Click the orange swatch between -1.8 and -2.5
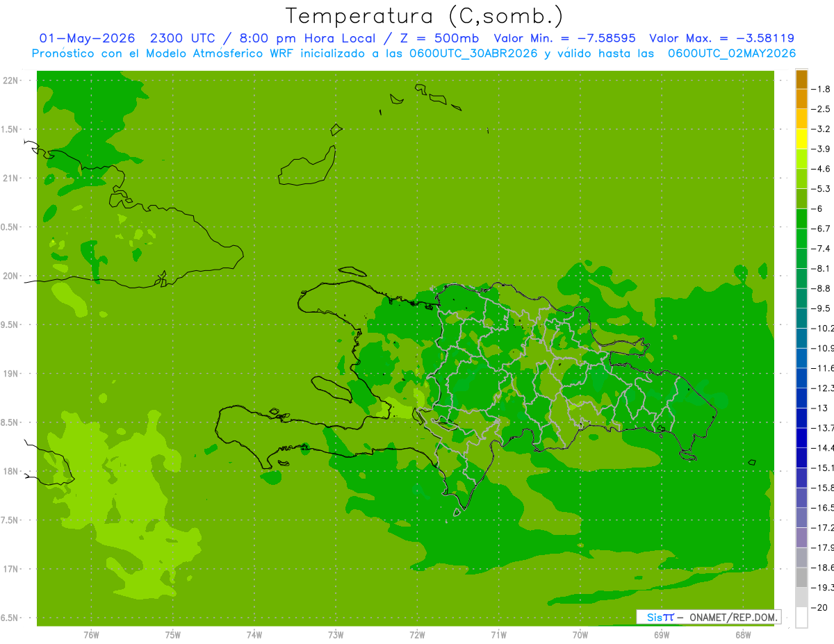Viewport: 834px width, 644px height. coord(801,99)
